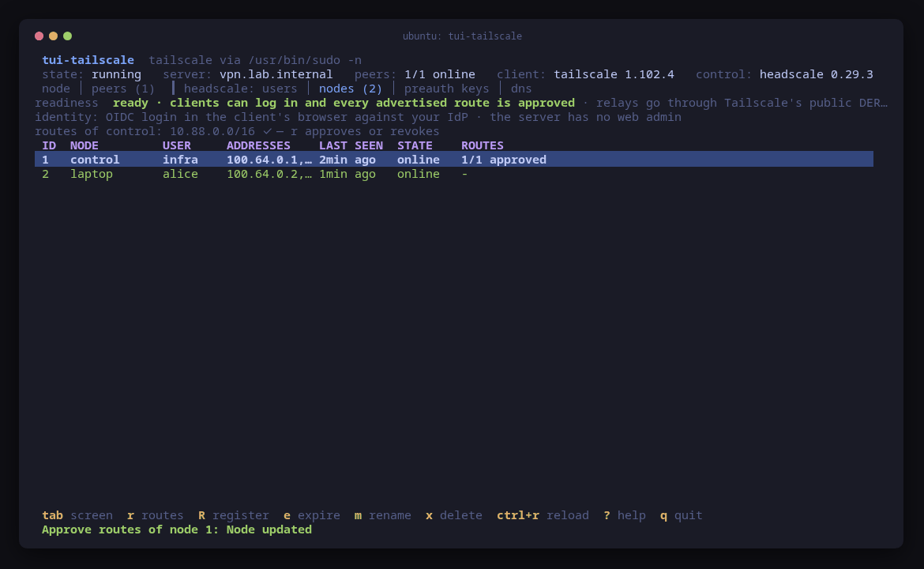Select the control node name
Viewport: 924px width, 569px height.
pyautogui.click(x=95, y=160)
